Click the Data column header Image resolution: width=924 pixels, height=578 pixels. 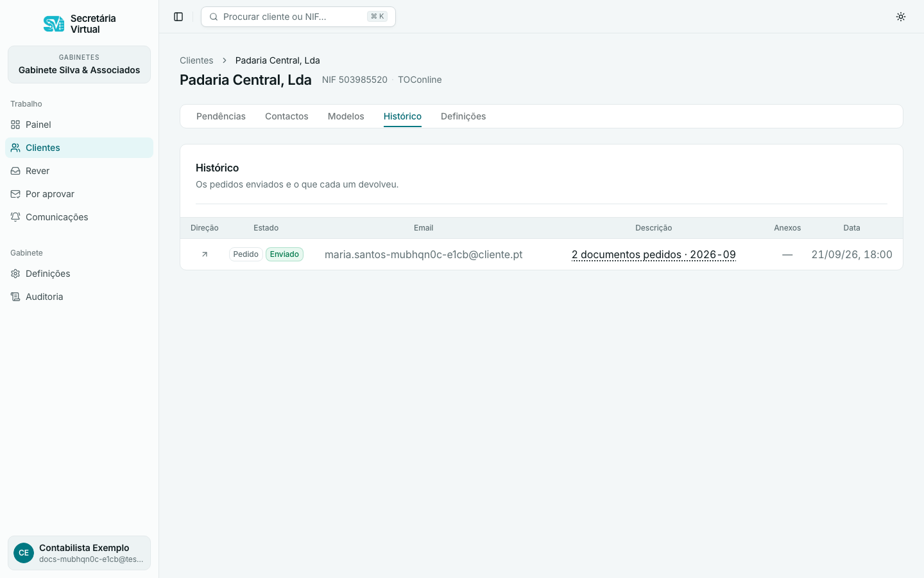coord(851,228)
